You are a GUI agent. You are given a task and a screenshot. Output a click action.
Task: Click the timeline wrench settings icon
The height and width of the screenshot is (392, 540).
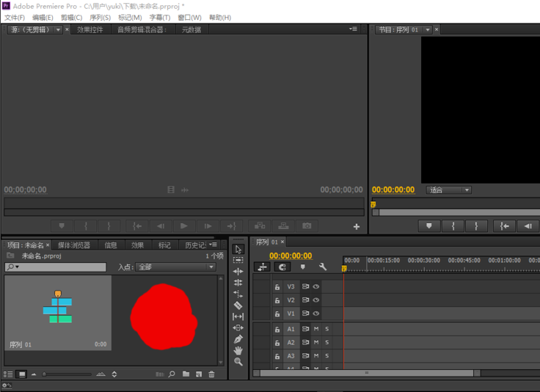(322, 267)
